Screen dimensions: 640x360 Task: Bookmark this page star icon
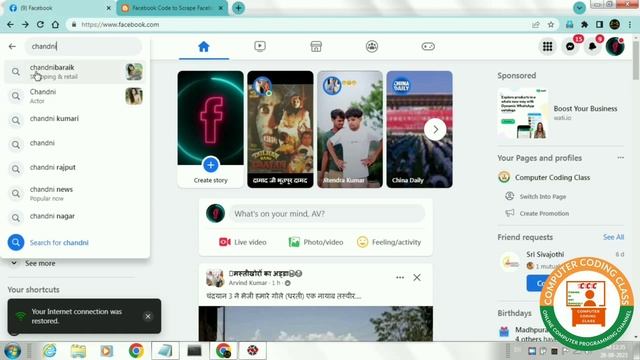[x=551, y=24]
